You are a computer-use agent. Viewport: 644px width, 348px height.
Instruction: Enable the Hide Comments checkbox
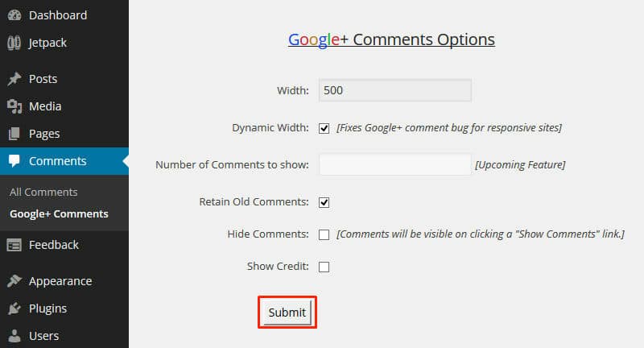324,234
